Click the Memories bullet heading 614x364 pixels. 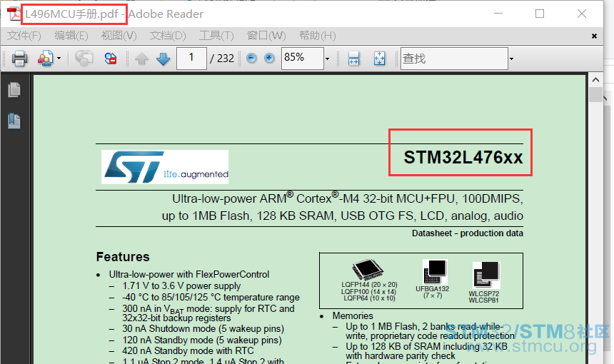pos(353,316)
